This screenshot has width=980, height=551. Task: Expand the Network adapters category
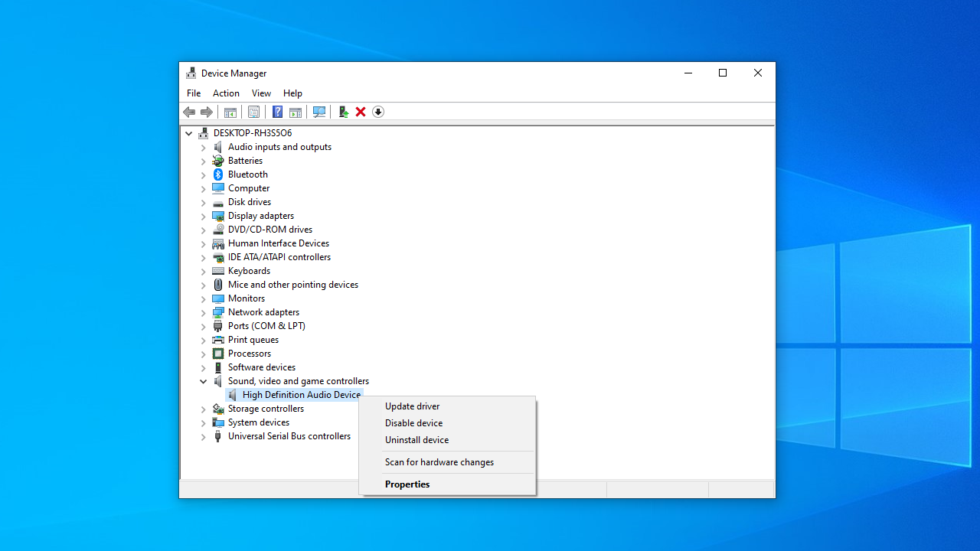point(204,313)
